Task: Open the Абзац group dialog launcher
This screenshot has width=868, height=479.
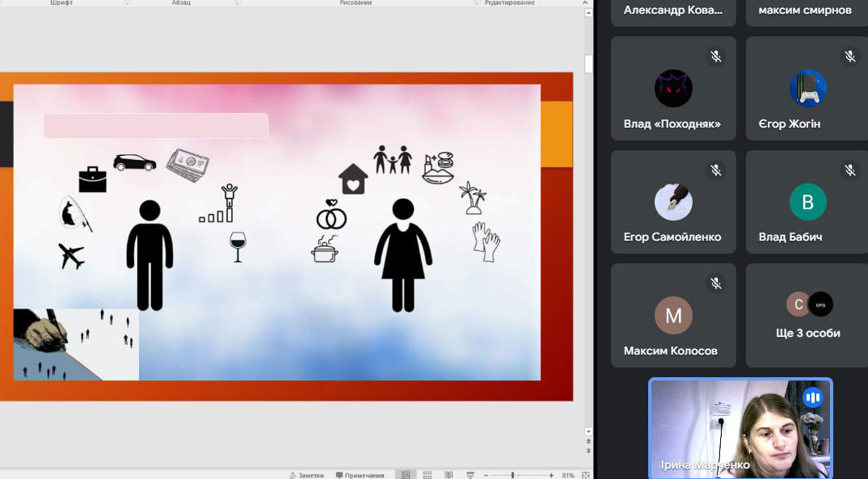Action: [x=236, y=2]
